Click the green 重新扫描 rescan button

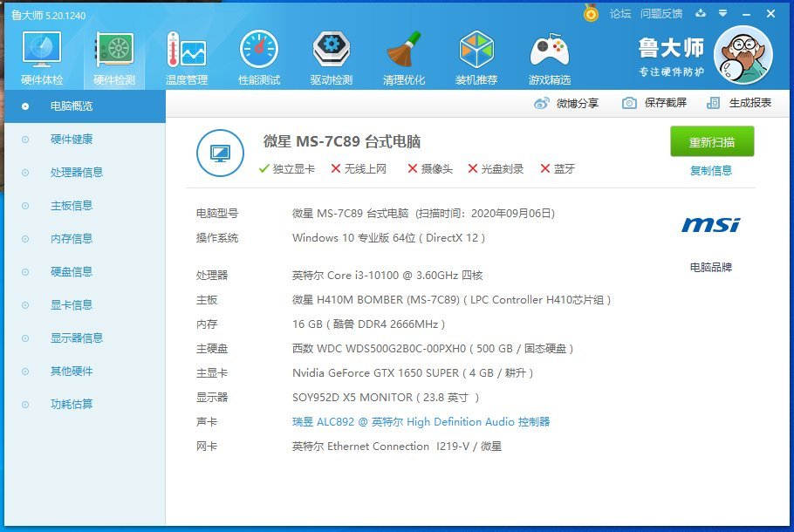click(712, 142)
